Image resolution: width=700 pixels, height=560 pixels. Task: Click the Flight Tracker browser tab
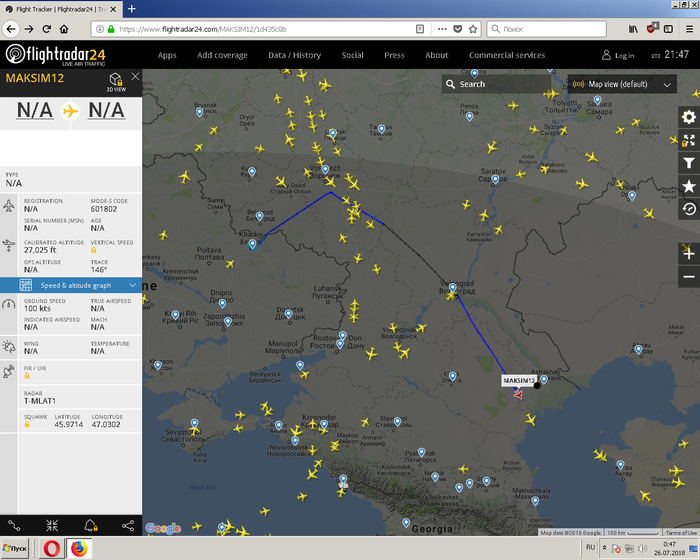point(60,9)
